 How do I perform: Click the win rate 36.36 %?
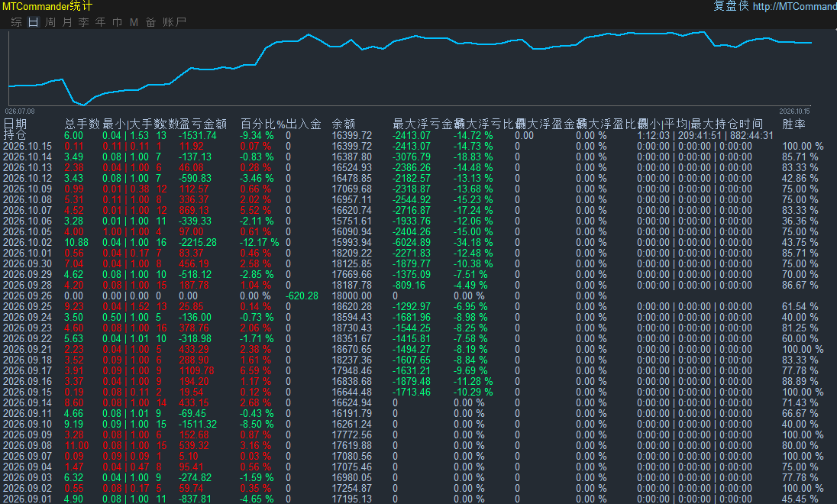(x=800, y=221)
